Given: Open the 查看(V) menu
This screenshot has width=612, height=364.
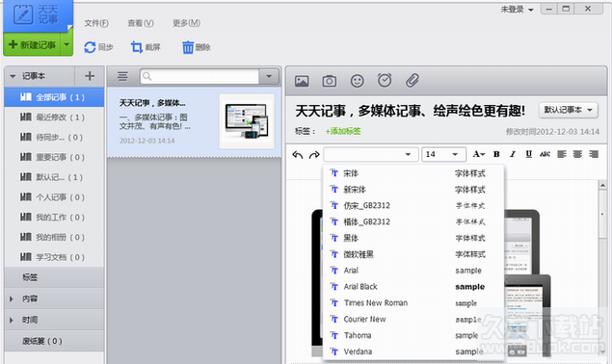Looking at the screenshot, I should click(x=141, y=23).
